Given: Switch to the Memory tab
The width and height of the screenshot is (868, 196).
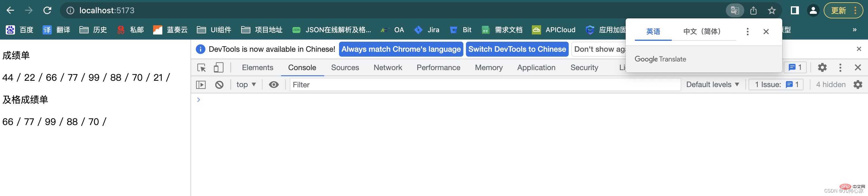Looking at the screenshot, I should [x=489, y=68].
